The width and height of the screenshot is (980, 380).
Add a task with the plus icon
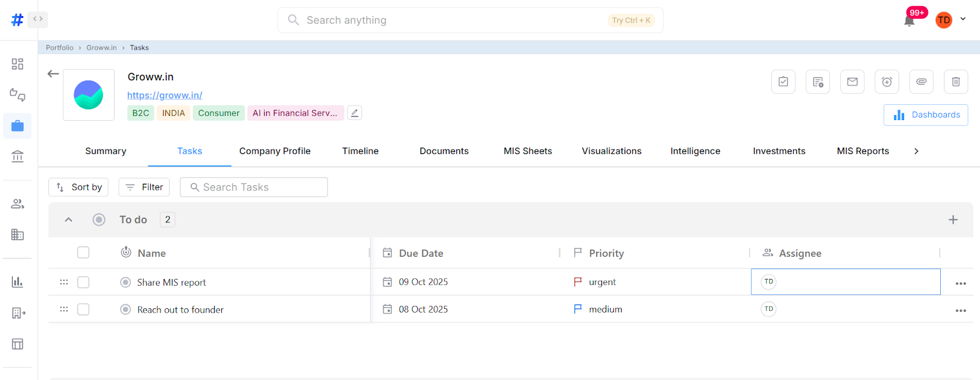(953, 219)
